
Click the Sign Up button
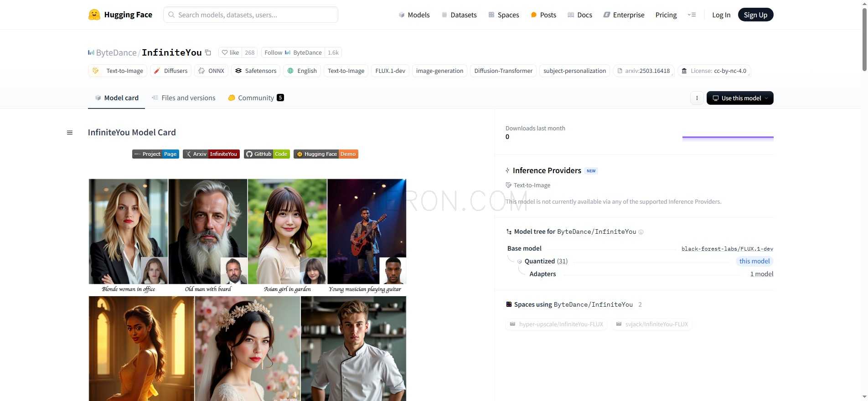pyautogui.click(x=755, y=15)
